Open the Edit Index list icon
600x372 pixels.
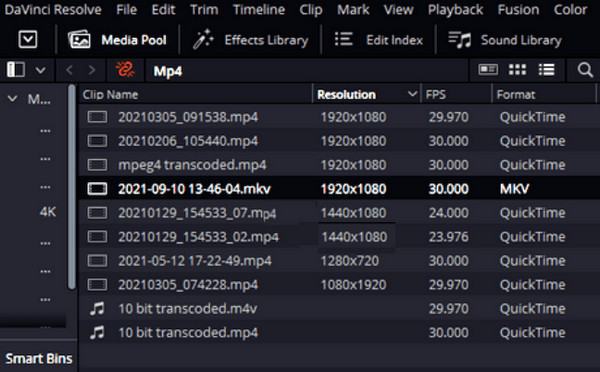pos(343,39)
